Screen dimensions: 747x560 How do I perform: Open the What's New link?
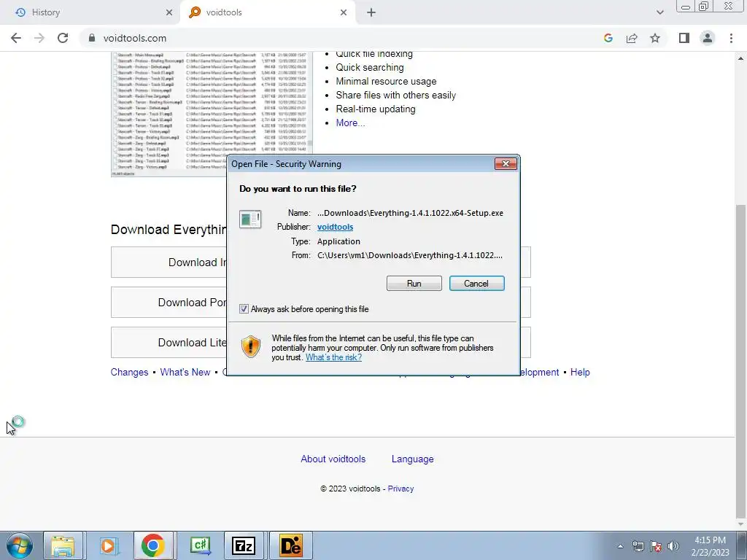tap(185, 373)
